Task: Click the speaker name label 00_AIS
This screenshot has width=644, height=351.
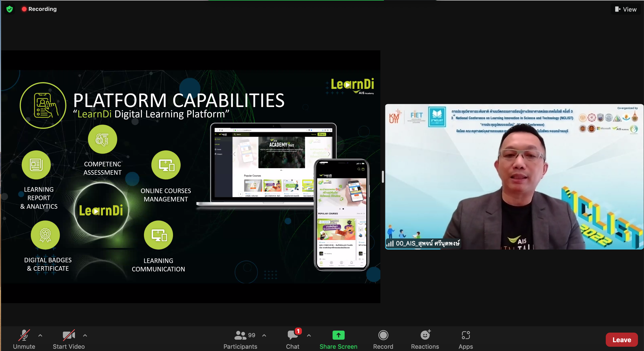Action: coord(427,243)
